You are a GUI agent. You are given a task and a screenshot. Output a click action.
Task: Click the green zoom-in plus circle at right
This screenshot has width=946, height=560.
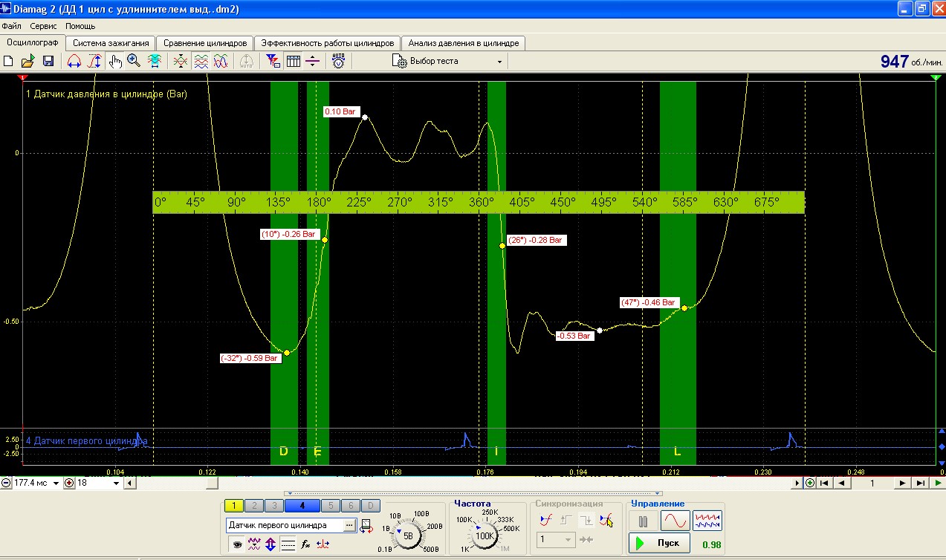pos(810,483)
